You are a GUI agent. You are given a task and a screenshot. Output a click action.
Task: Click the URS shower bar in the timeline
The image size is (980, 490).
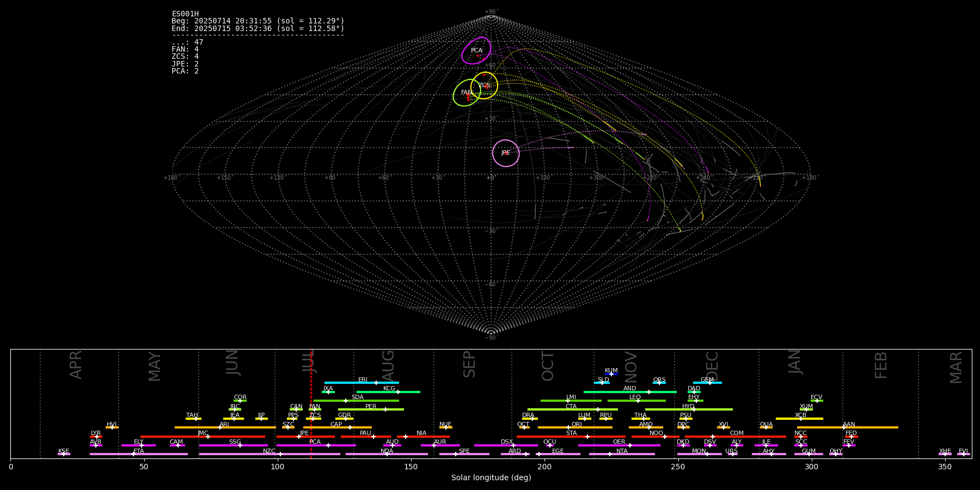733,454
